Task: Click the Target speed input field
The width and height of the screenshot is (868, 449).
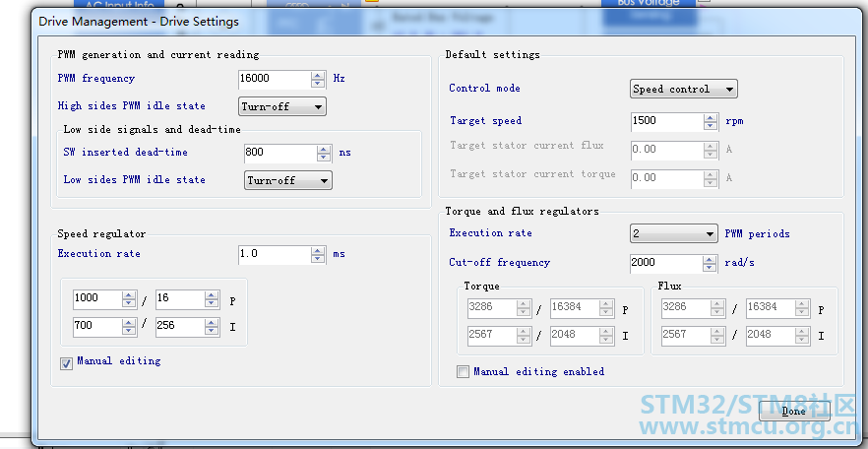Action: tap(667, 122)
